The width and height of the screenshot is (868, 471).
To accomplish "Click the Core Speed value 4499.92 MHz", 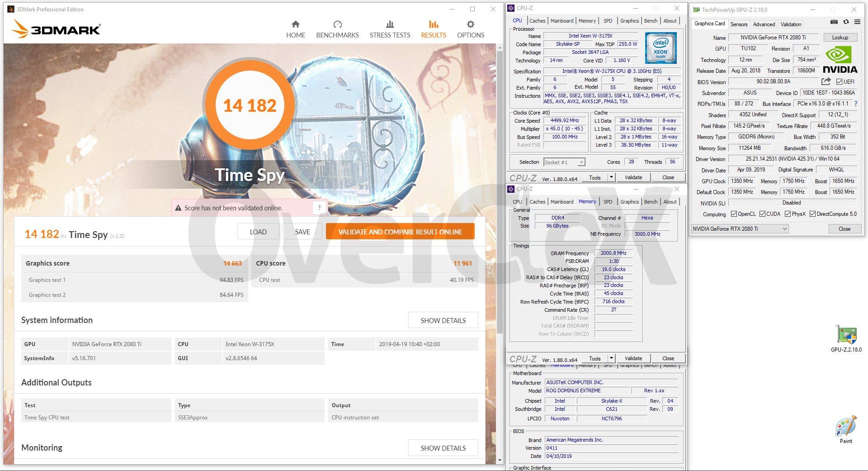I will [x=565, y=120].
